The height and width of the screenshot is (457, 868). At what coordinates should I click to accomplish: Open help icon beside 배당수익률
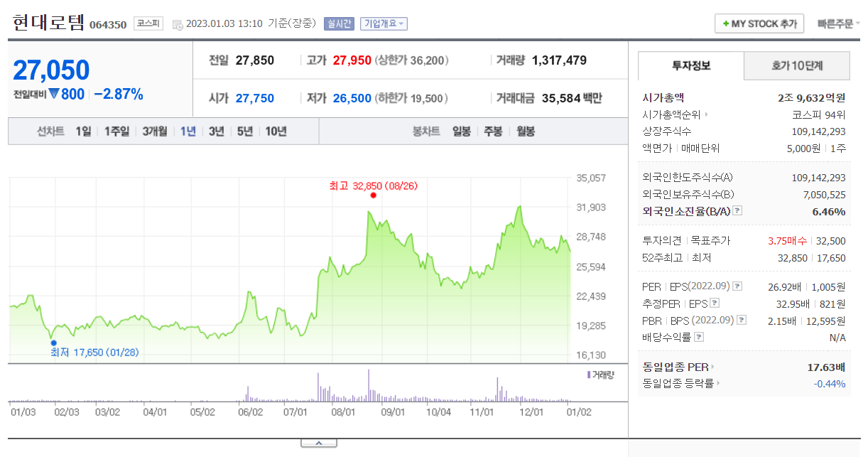(x=700, y=338)
